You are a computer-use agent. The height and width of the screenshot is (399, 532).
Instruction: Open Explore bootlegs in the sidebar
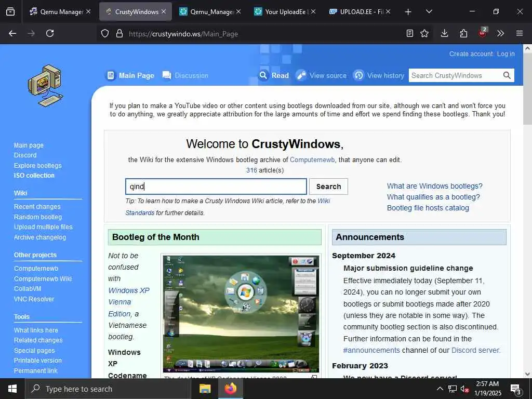tap(37, 166)
